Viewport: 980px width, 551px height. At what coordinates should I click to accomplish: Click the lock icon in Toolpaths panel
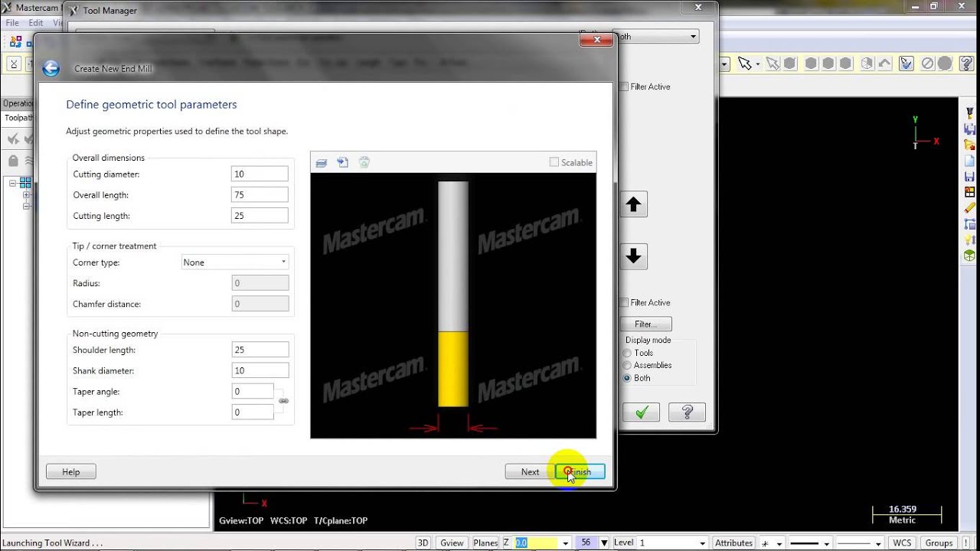(x=13, y=161)
